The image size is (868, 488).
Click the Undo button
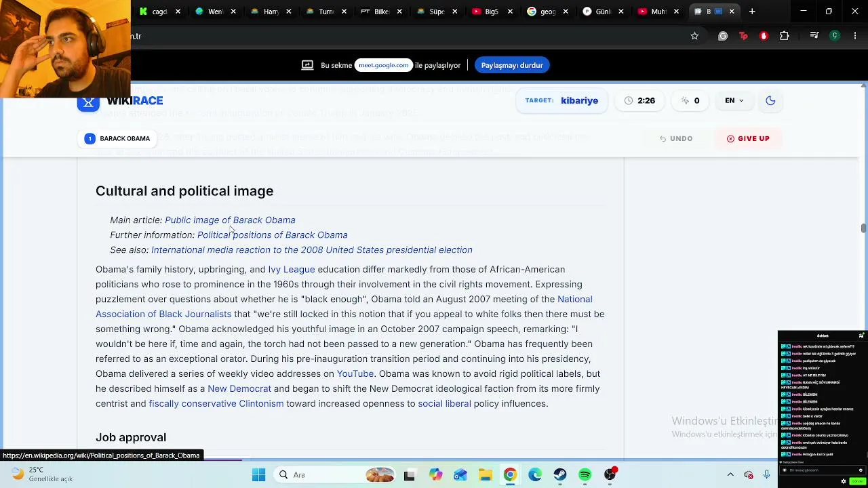point(676,138)
